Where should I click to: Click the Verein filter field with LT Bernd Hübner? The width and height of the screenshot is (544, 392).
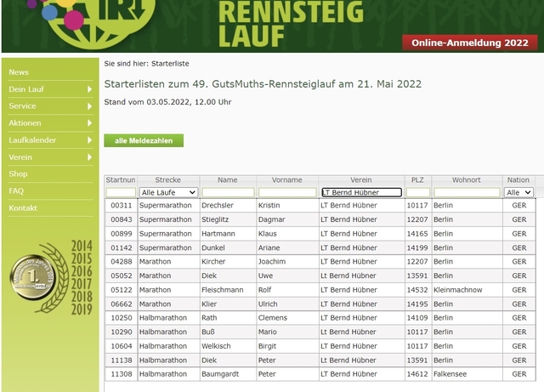point(361,192)
